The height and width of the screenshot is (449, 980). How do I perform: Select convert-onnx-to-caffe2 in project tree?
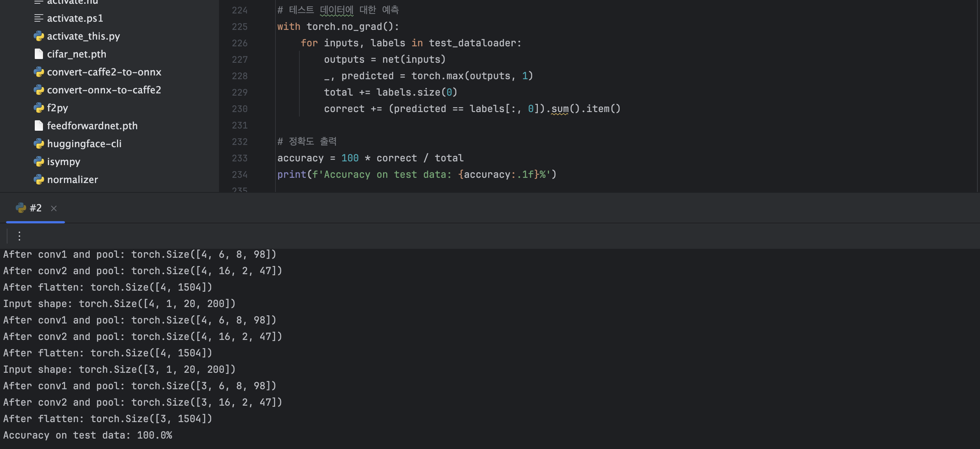(104, 90)
